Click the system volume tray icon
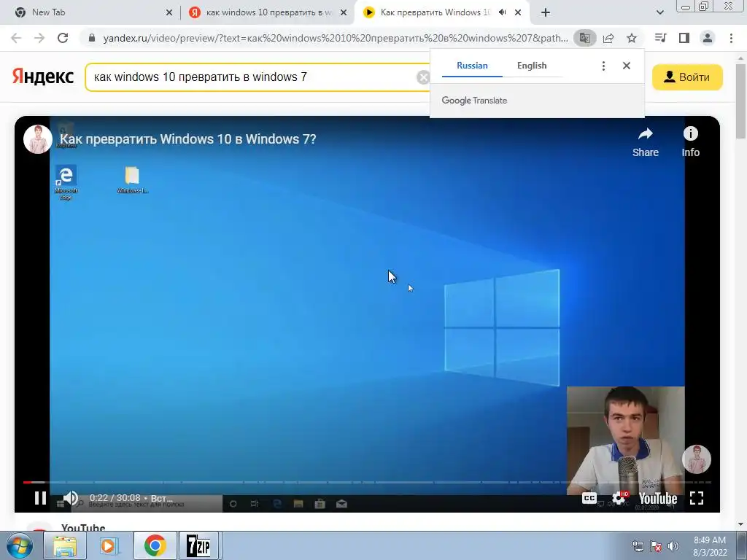The height and width of the screenshot is (560, 747). tap(673, 546)
